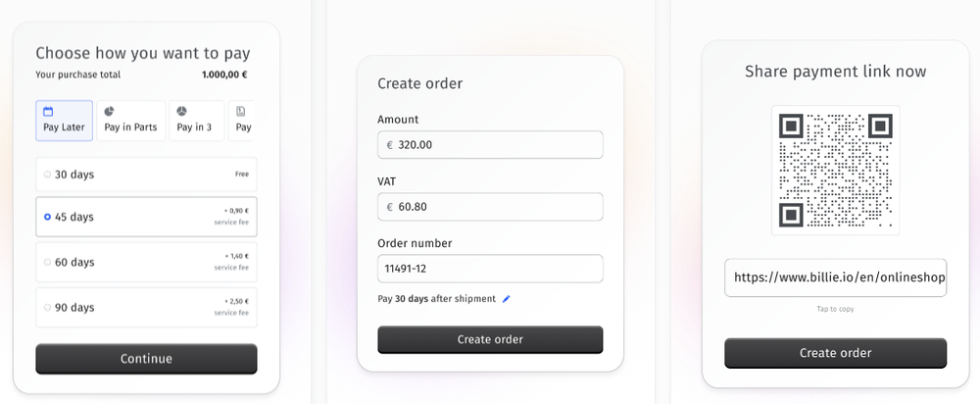Screen dimensions: 980x404
Task: Click the QR code image
Action: click(x=835, y=170)
